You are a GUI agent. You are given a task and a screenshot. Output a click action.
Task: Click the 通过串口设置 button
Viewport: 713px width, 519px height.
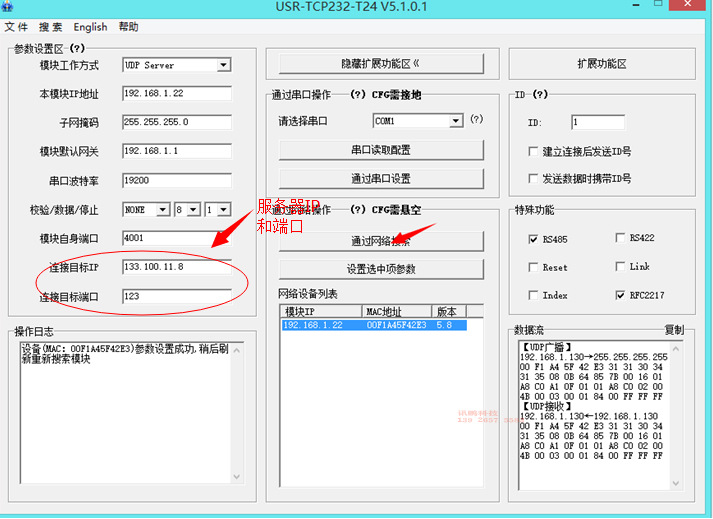coord(381,179)
